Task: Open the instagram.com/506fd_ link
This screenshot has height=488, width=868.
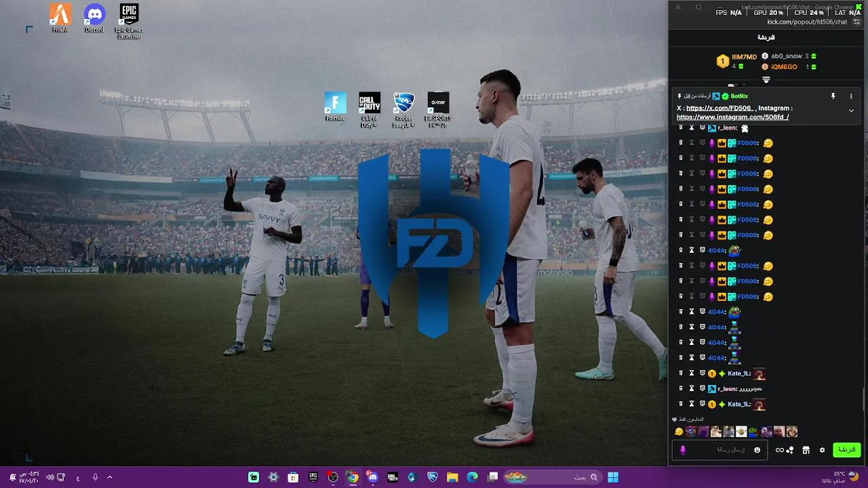Action: (732, 117)
